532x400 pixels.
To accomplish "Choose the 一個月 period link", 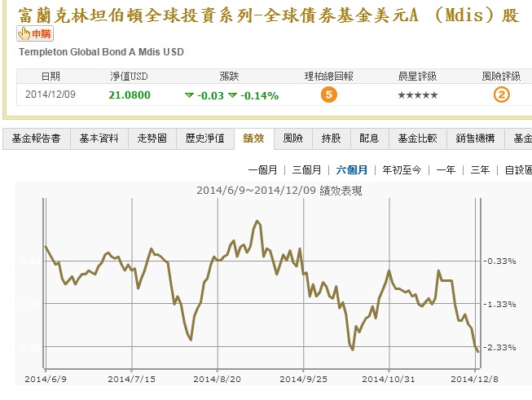I will pyautogui.click(x=262, y=170).
